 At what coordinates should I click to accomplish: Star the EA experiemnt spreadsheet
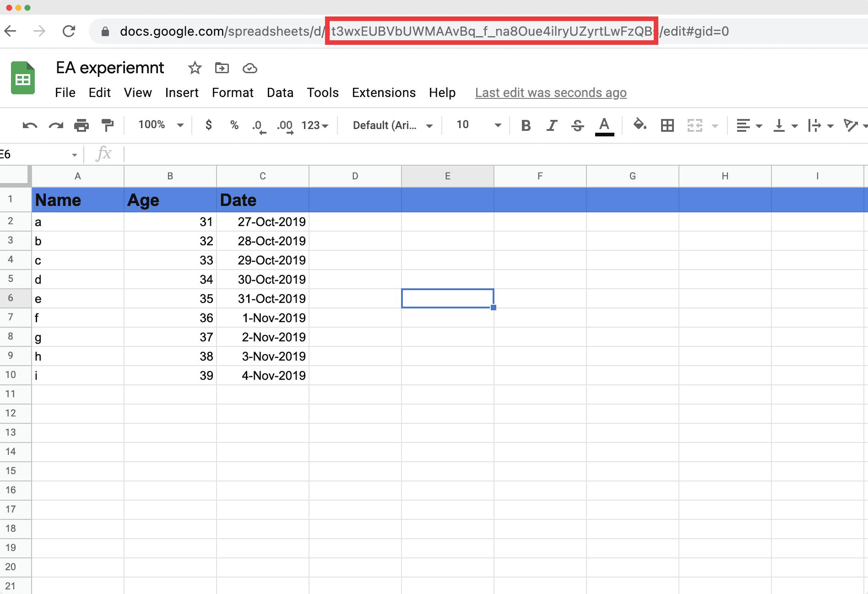click(195, 68)
